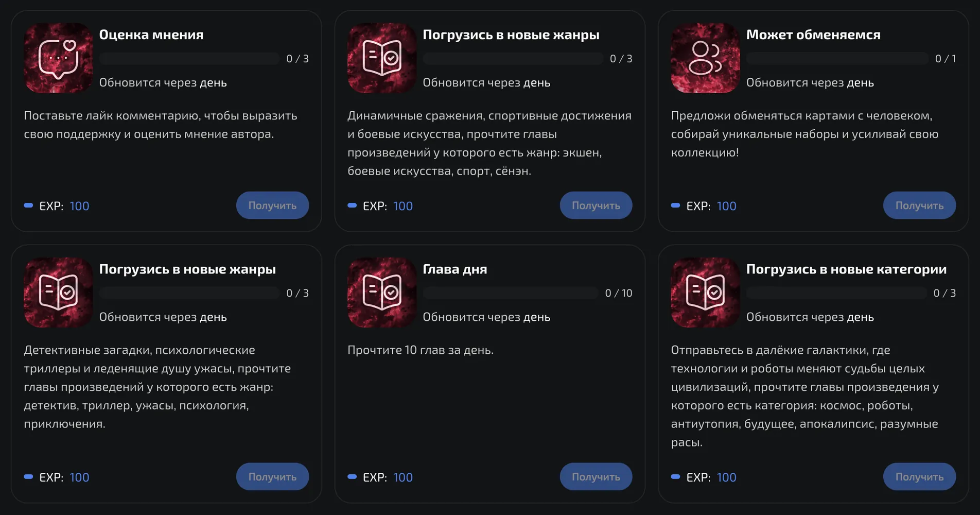Click the people icon of Может обменяемся

(705, 58)
